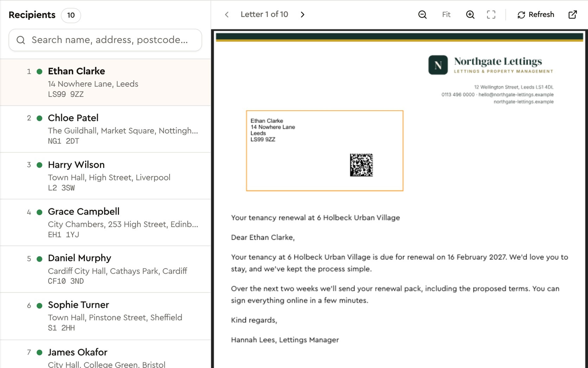Click address Town Hall, Pinstone Street, Sheffield

tap(115, 317)
